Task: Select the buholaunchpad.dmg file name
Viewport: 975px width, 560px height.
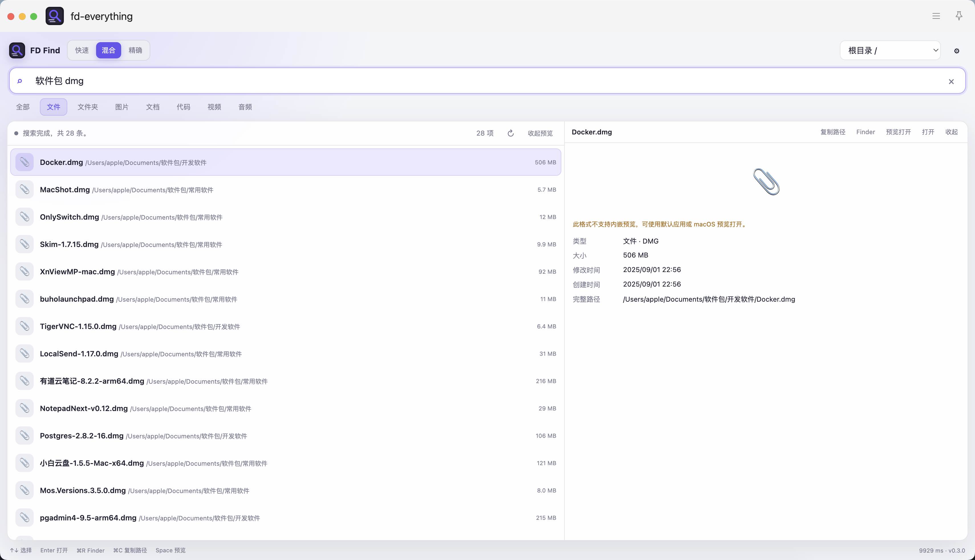Action: click(77, 299)
